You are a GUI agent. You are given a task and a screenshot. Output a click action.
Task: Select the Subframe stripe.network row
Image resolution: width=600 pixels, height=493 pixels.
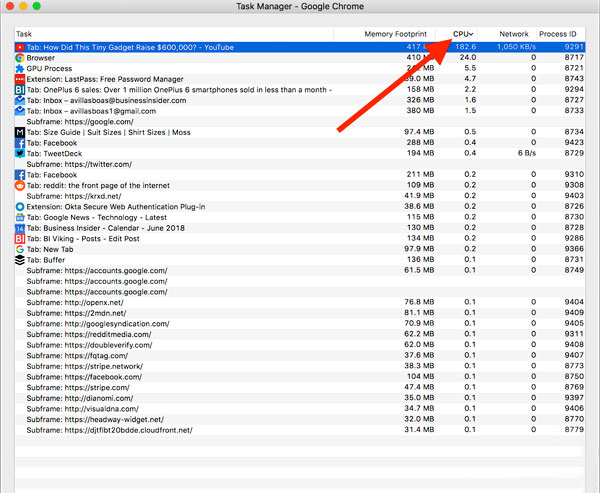(x=300, y=366)
